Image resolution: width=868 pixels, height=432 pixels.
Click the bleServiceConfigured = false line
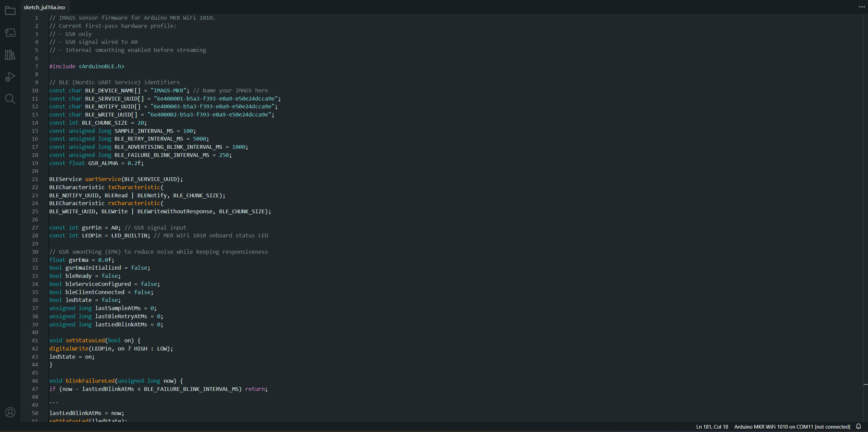[x=105, y=284]
